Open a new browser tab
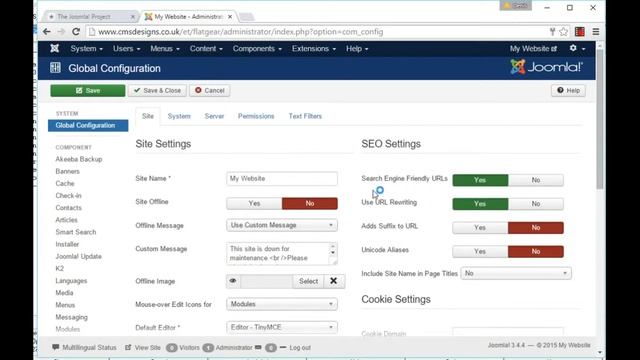Image resolution: width=640 pixels, height=360 pixels. [x=246, y=17]
